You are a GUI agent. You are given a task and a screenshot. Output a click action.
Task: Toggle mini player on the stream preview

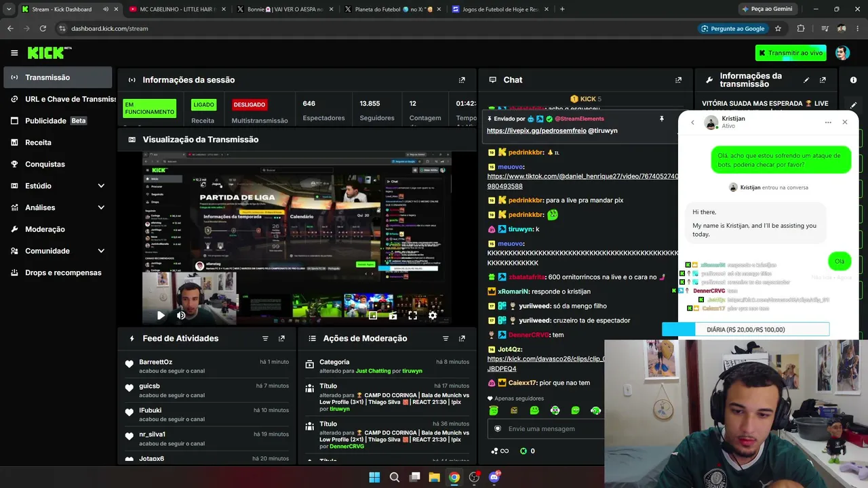(x=372, y=315)
